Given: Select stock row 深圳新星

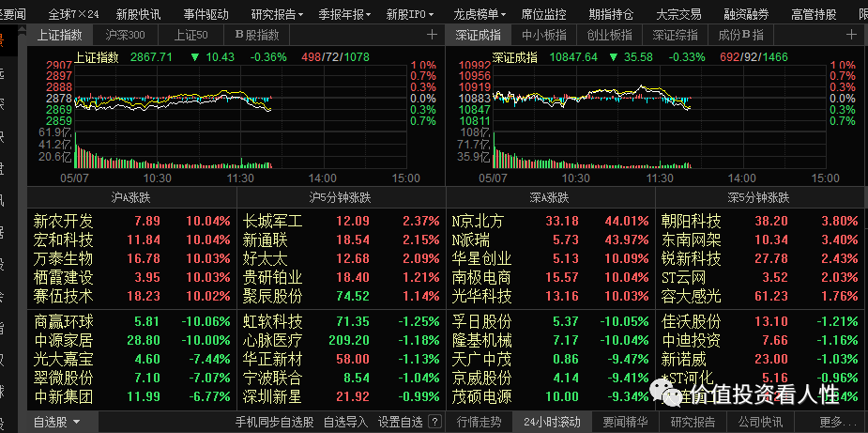Looking at the screenshot, I should point(341,396).
